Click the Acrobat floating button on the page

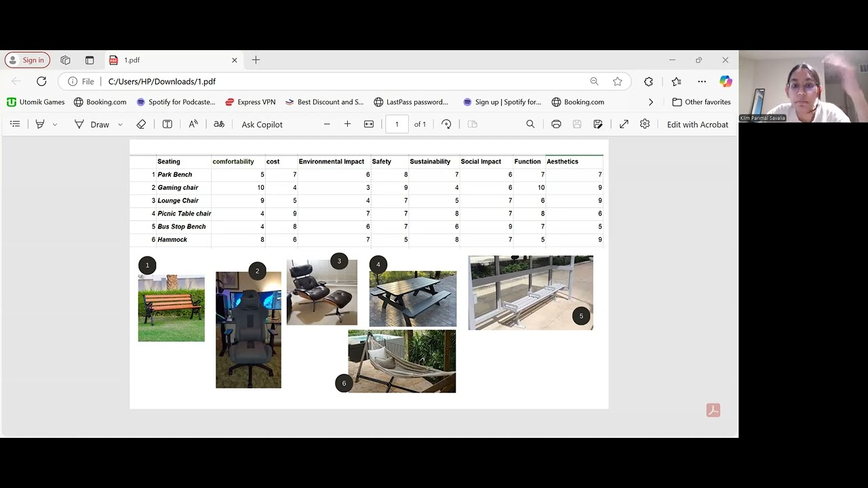click(x=713, y=410)
